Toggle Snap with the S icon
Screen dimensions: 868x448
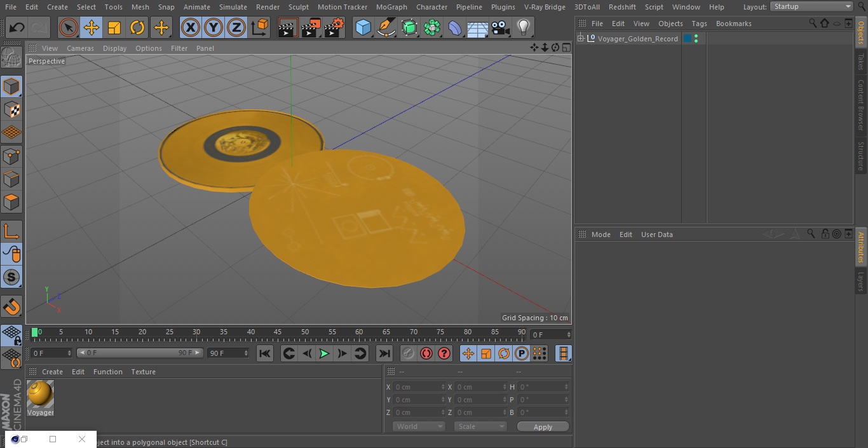(x=11, y=278)
